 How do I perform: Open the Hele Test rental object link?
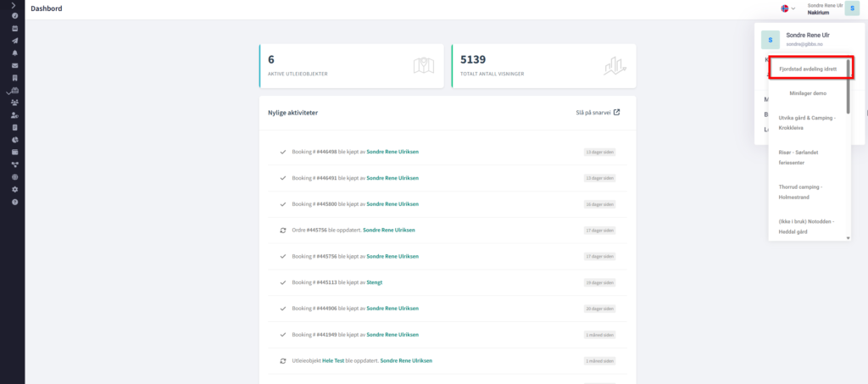pos(332,360)
